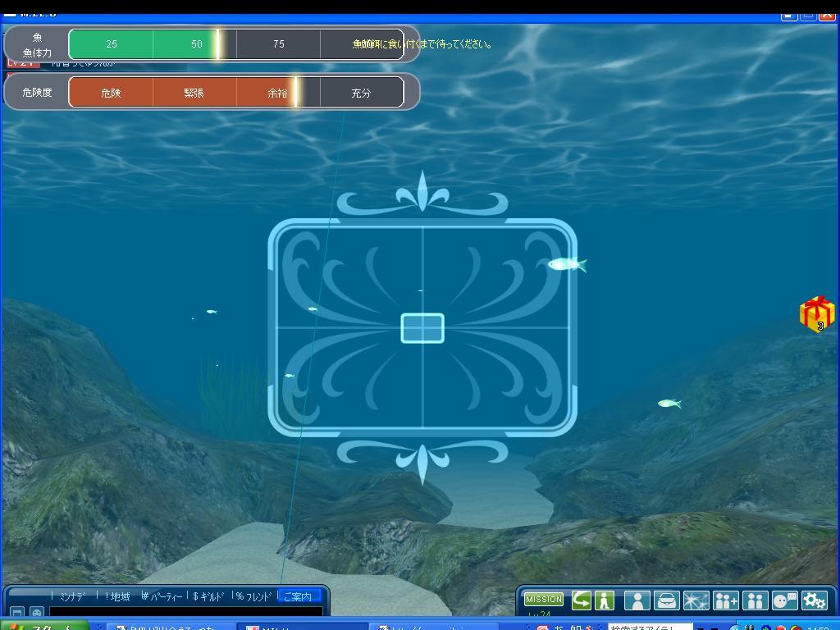Select the 地域 chat tab

pos(118,596)
